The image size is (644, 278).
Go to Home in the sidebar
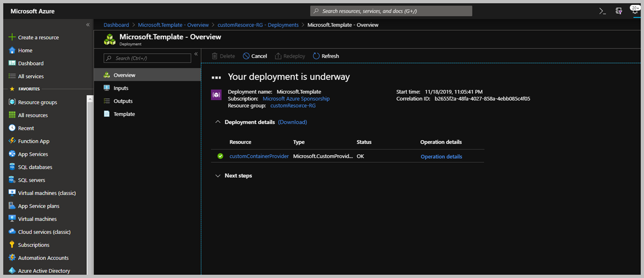pos(21,50)
